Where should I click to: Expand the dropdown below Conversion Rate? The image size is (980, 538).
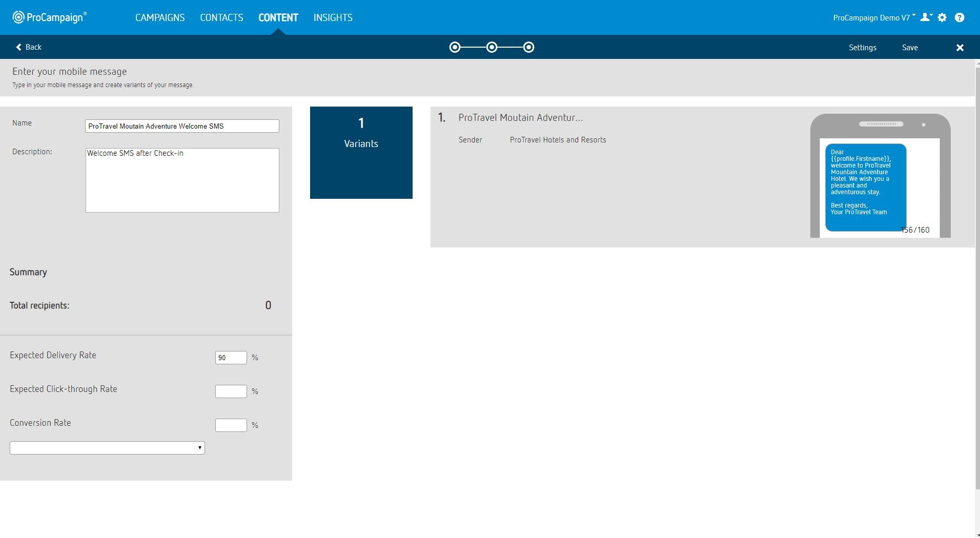point(107,448)
